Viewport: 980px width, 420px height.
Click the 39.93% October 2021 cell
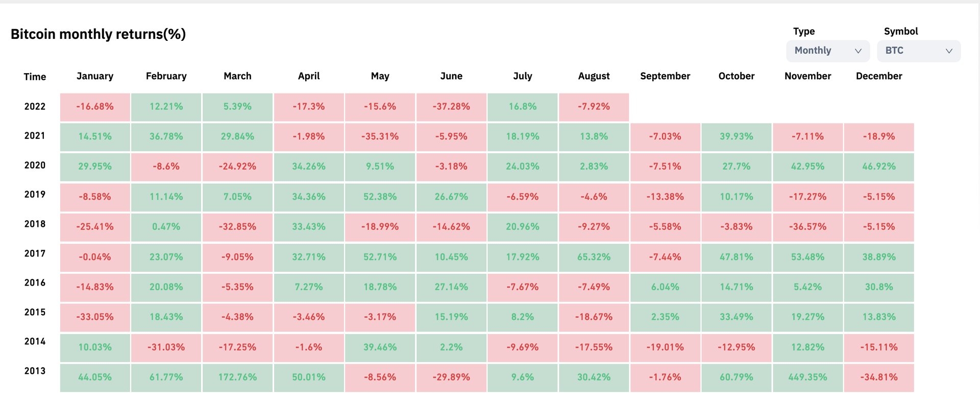736,136
